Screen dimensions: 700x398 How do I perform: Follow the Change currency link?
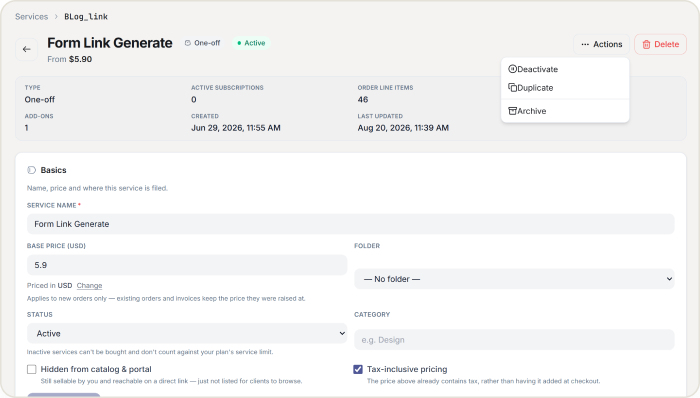[x=89, y=286]
